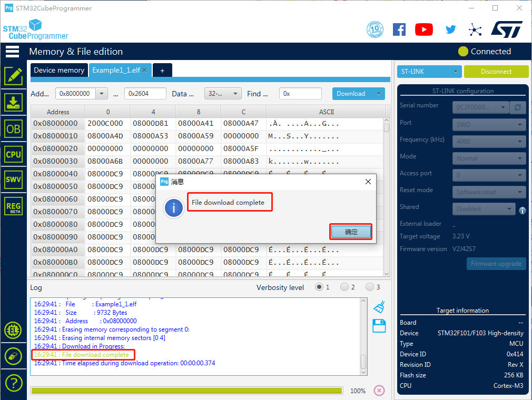Expand the address dropdown arrow
Image resolution: width=532 pixels, height=400 pixels.
(x=102, y=94)
